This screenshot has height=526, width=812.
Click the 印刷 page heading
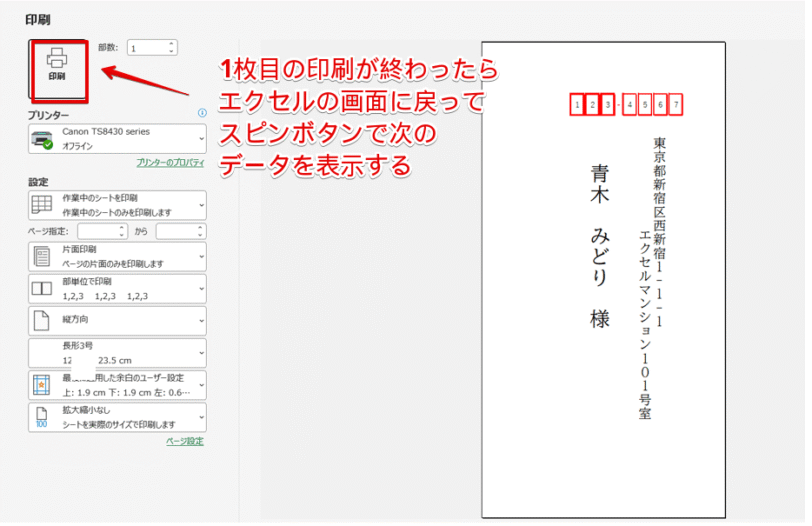click(38, 20)
